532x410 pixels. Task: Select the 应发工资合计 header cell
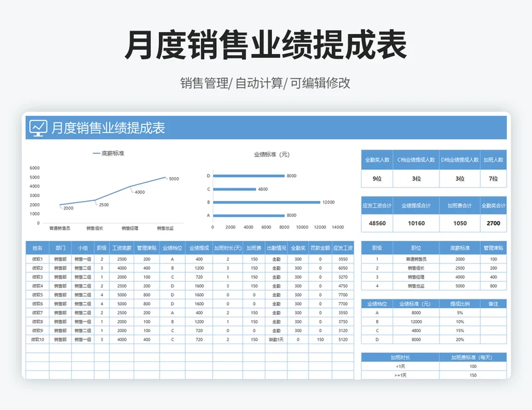(377, 206)
